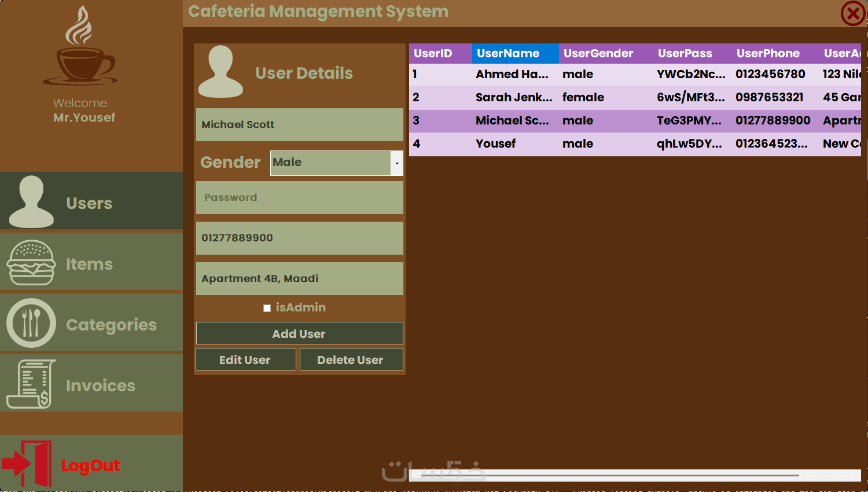Screen dimensions: 868x492
Task: Click the burger icon beside Items
Action: point(31,263)
